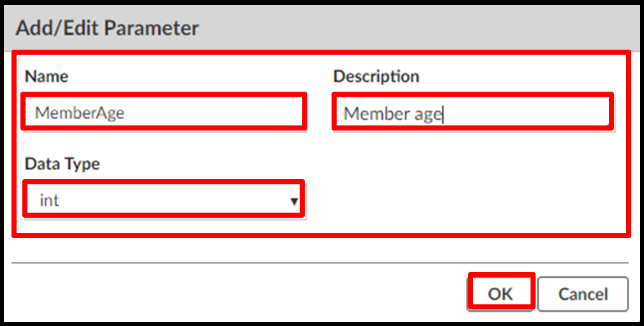Focus the Name input field
The image size is (644, 326).
coord(163,113)
